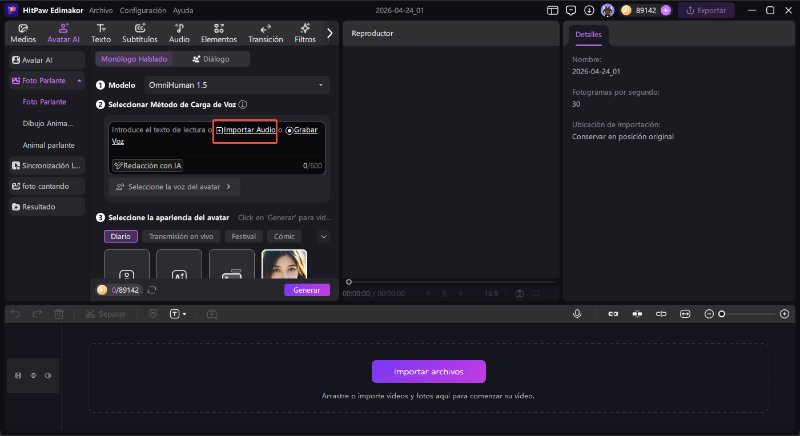Open Seleccione la voz del avatar
800x436 pixels.
click(x=174, y=187)
